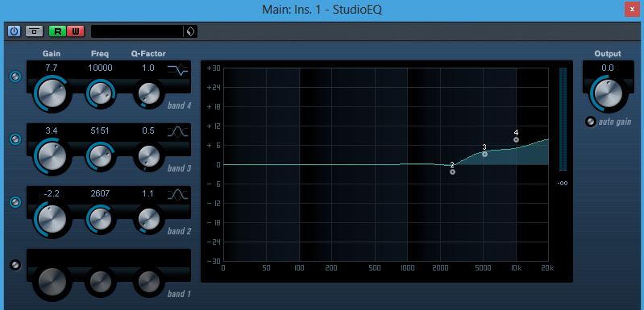Select EQ point 4 on the graph
The image size is (644, 310).
[x=517, y=140]
